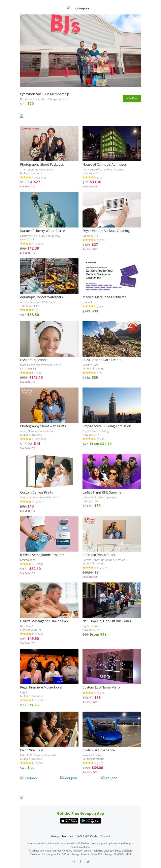Click the Twitter bird icon in footer
161x868 pixels.
[x=88, y=862]
